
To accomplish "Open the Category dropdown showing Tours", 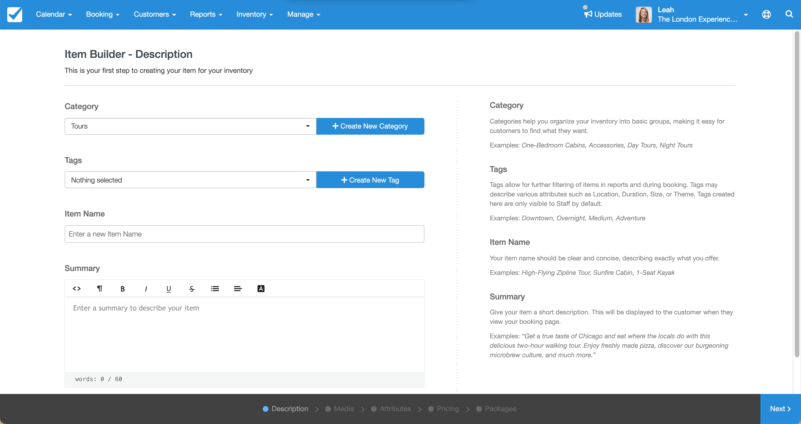I will coord(190,126).
